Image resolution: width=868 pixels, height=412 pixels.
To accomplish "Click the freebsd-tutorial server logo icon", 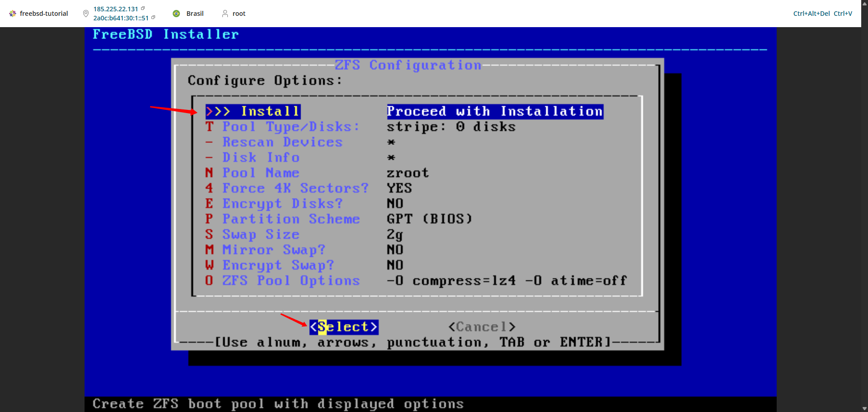I will click(x=13, y=14).
